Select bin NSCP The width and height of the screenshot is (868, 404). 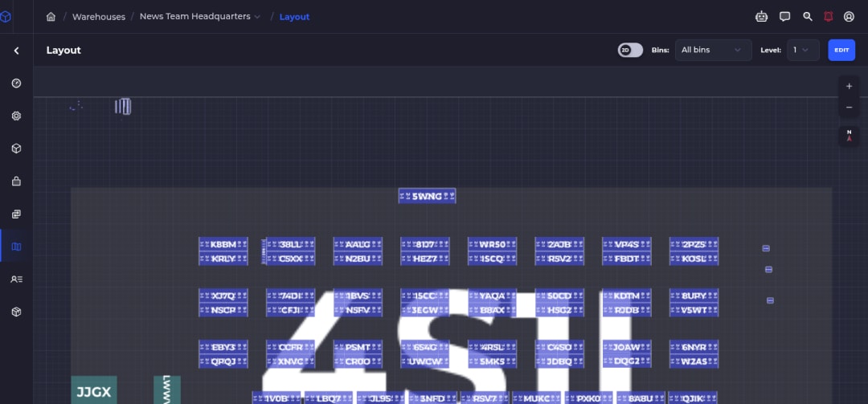223,310
